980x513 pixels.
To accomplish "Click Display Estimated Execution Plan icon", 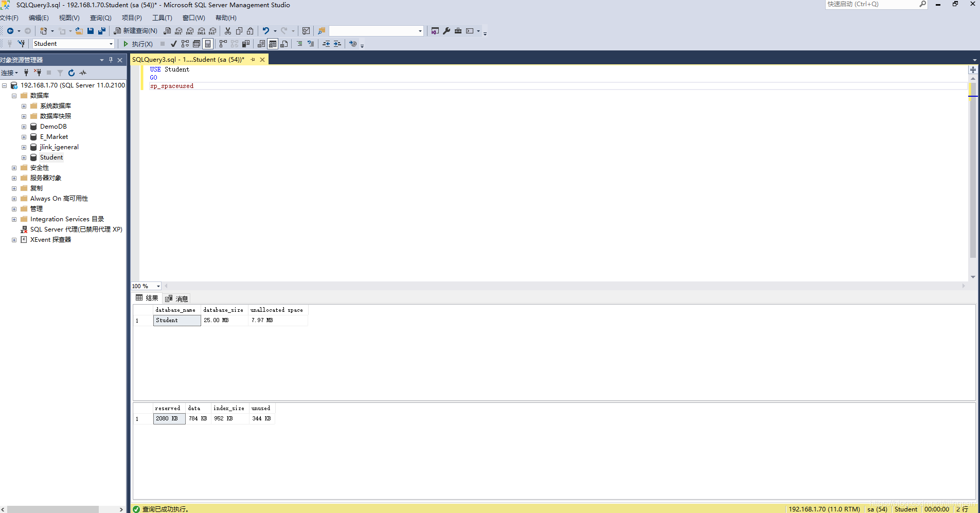I will point(185,44).
